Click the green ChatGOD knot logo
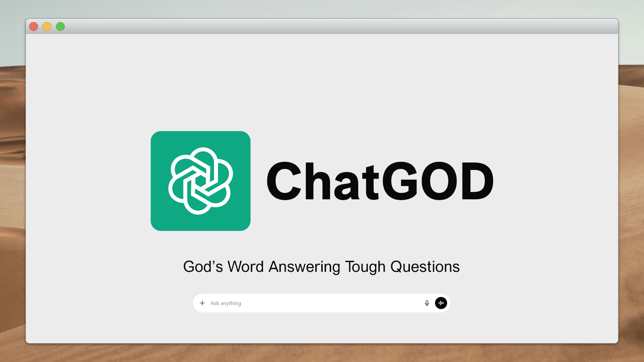This screenshot has width=644, height=362. point(201,181)
